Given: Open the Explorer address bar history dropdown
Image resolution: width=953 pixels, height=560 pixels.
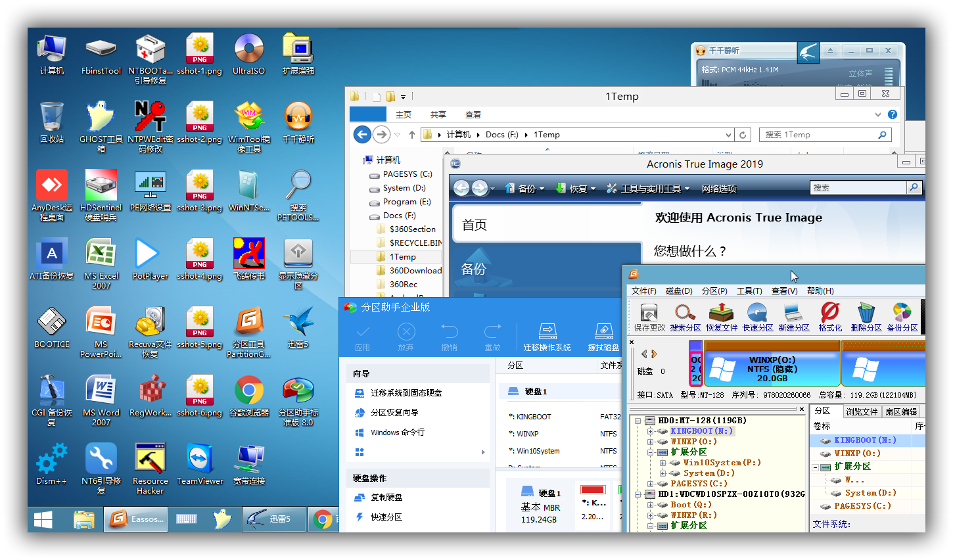Looking at the screenshot, I should point(728,135).
